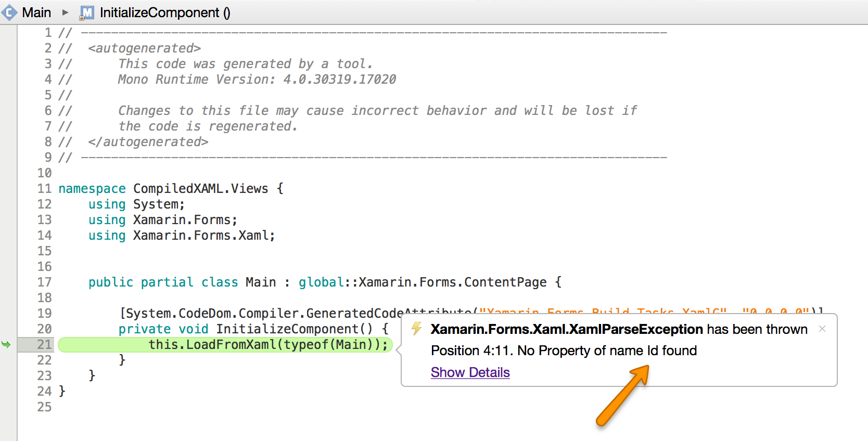Open the Main breadcrumb class selector
Image resolution: width=868 pixels, height=441 pixels.
tap(36, 12)
